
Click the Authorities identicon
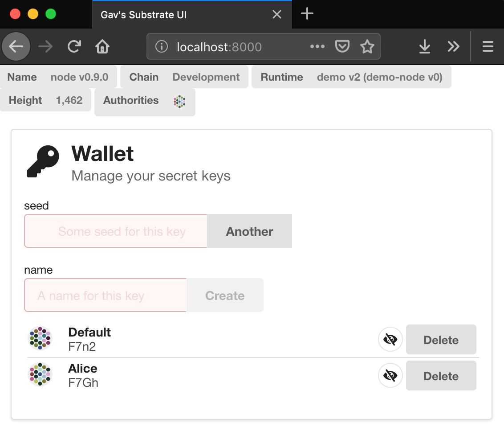tap(179, 102)
